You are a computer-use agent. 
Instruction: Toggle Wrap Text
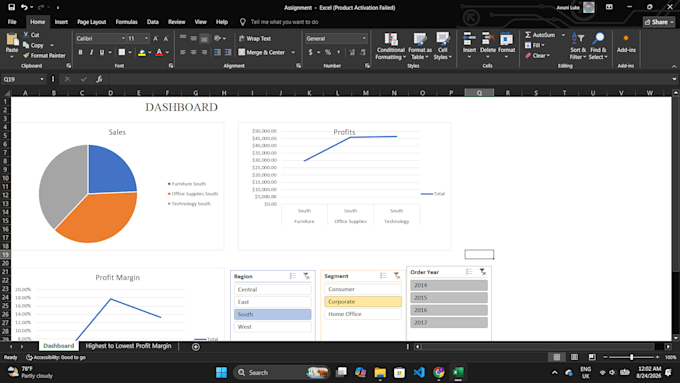[x=255, y=39]
